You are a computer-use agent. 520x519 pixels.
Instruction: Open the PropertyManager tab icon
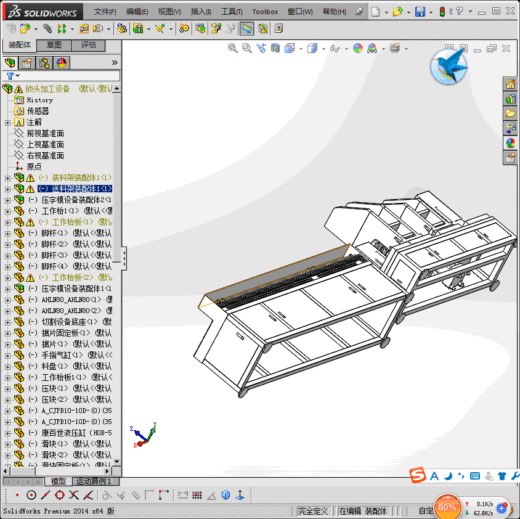[27, 63]
